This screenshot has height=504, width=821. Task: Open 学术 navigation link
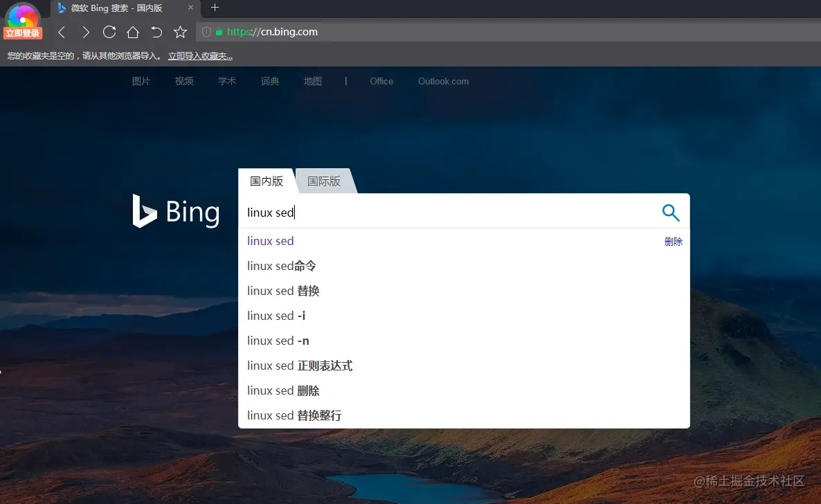[x=227, y=81]
